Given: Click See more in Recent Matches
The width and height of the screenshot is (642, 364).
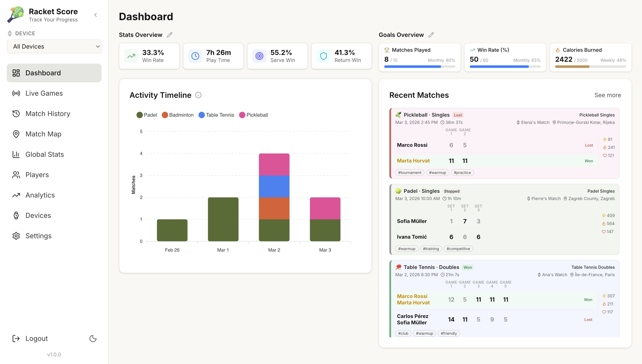Looking at the screenshot, I should point(607,95).
